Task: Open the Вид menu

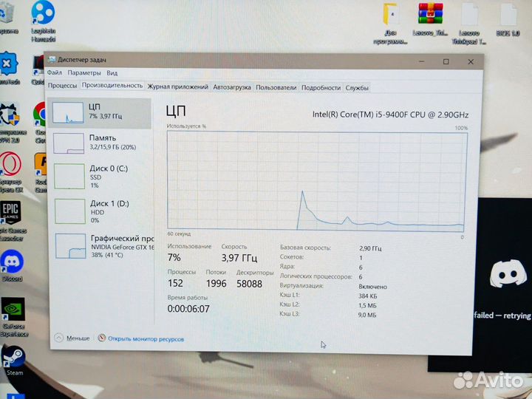Action: 112,73
